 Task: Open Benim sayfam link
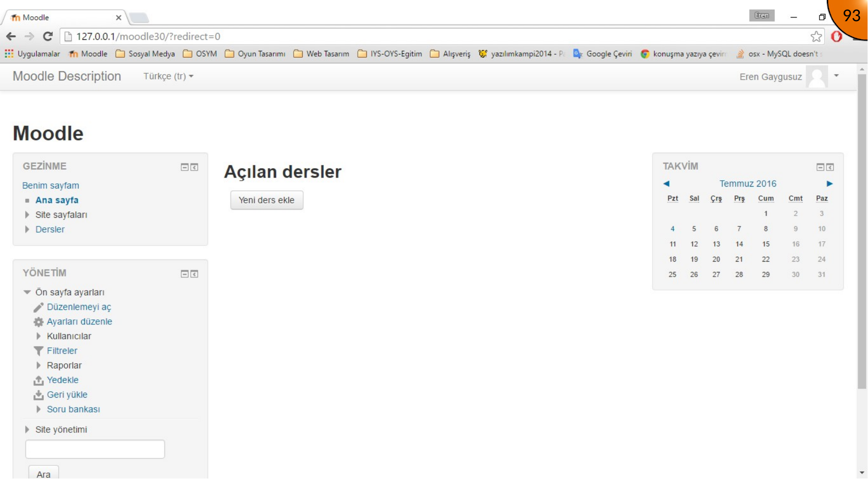pos(51,186)
